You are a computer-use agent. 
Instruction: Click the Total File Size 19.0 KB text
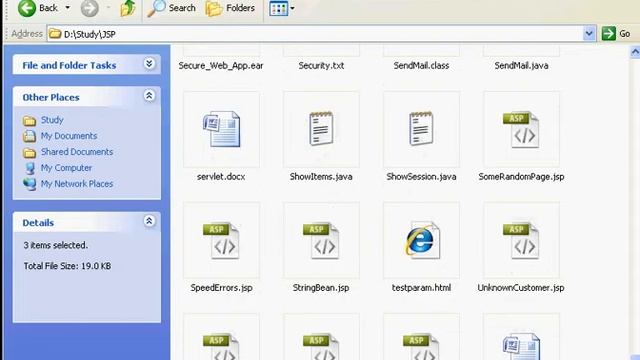(67, 266)
